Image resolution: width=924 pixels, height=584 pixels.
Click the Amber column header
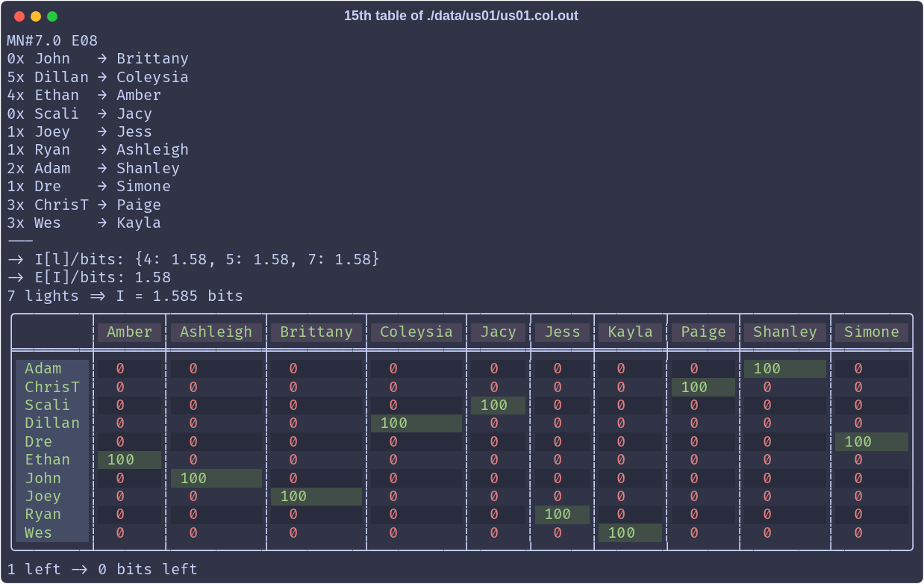pyautogui.click(x=130, y=332)
